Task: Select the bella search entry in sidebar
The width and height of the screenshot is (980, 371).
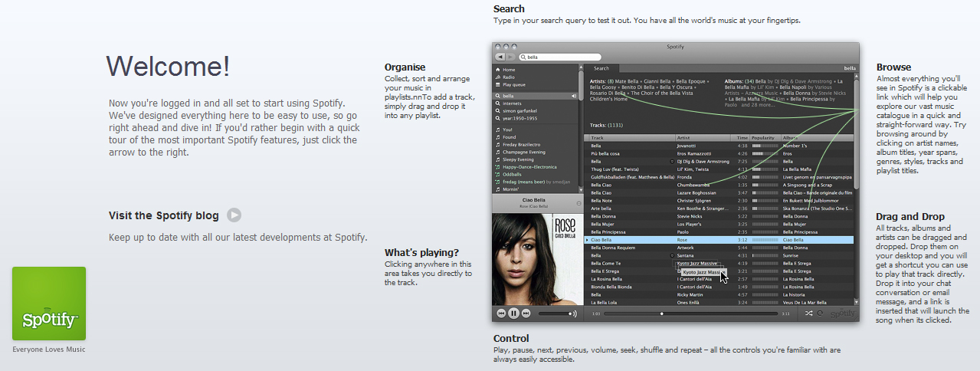Action: (x=535, y=96)
